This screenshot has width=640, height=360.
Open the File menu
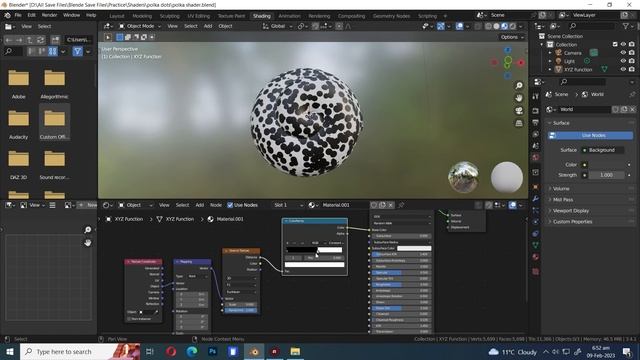click(x=18, y=15)
